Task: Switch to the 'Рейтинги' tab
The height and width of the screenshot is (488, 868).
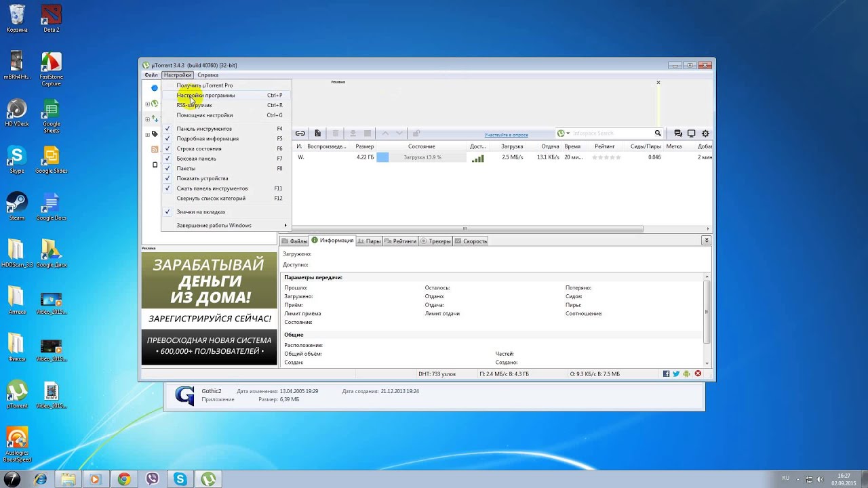Action: (400, 241)
